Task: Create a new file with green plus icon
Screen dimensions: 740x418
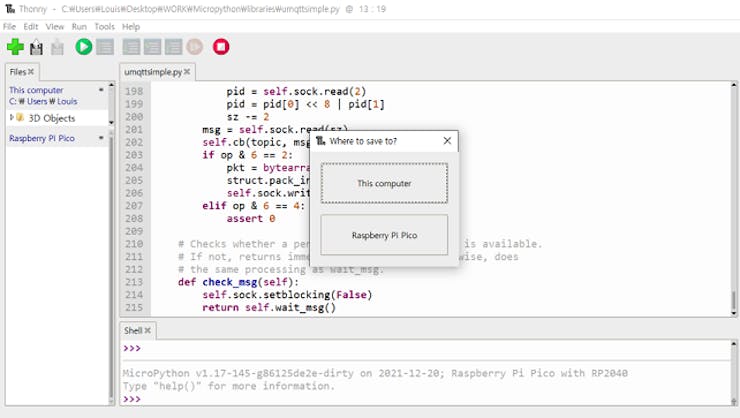Action: pyautogui.click(x=15, y=47)
